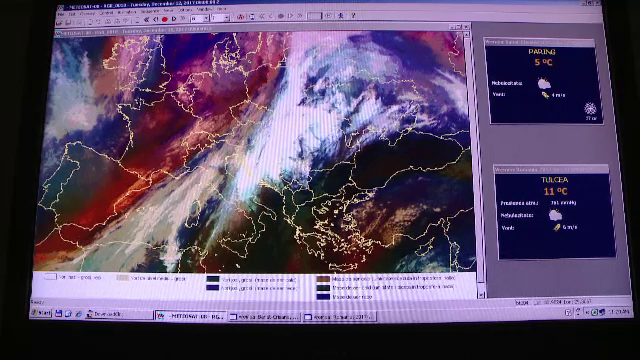Click the grey circle toolbar icon
This screenshot has width=640, height=360.
pyautogui.click(x=281, y=16)
